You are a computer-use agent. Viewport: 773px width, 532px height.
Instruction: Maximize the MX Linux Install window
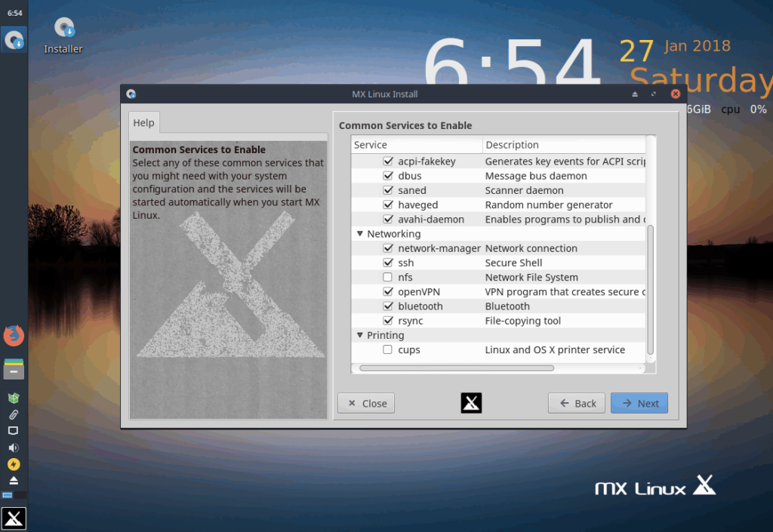coord(654,94)
